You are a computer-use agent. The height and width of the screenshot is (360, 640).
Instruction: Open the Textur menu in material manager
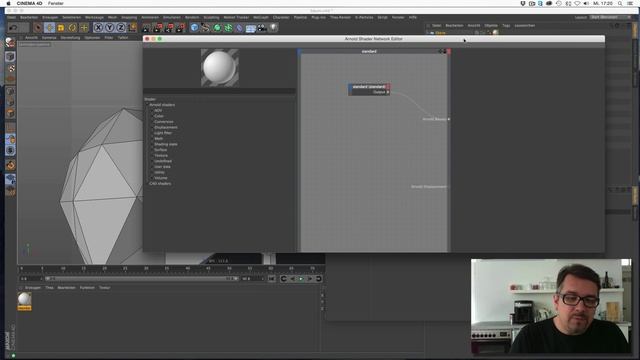tap(104, 288)
